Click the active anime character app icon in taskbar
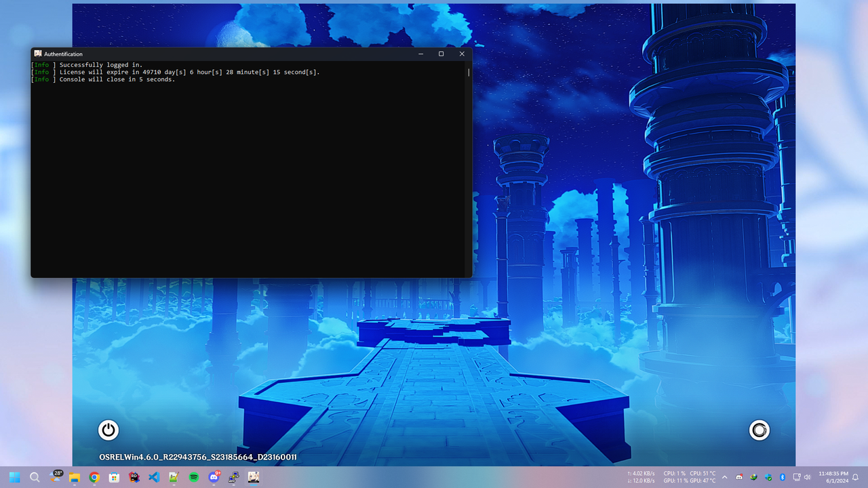Screen dimensions: 868x488 click(x=254, y=477)
